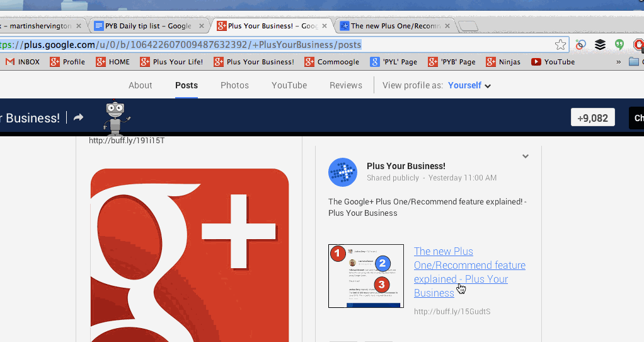Open the 'PYB' Page bookmark
Image resolution: width=644 pixels, height=342 pixels.
pyautogui.click(x=451, y=62)
